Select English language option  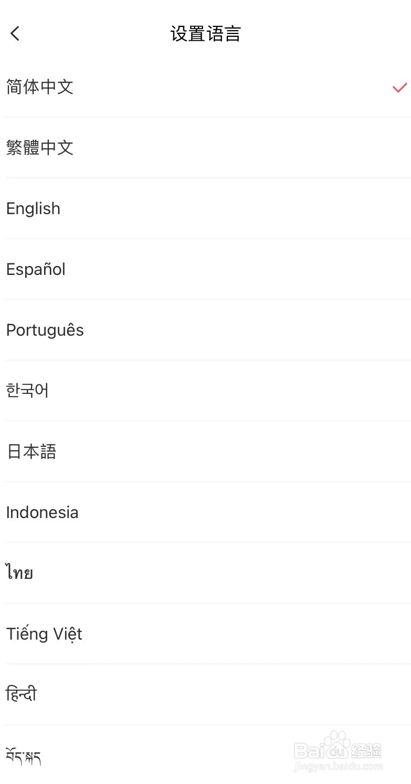(206, 208)
